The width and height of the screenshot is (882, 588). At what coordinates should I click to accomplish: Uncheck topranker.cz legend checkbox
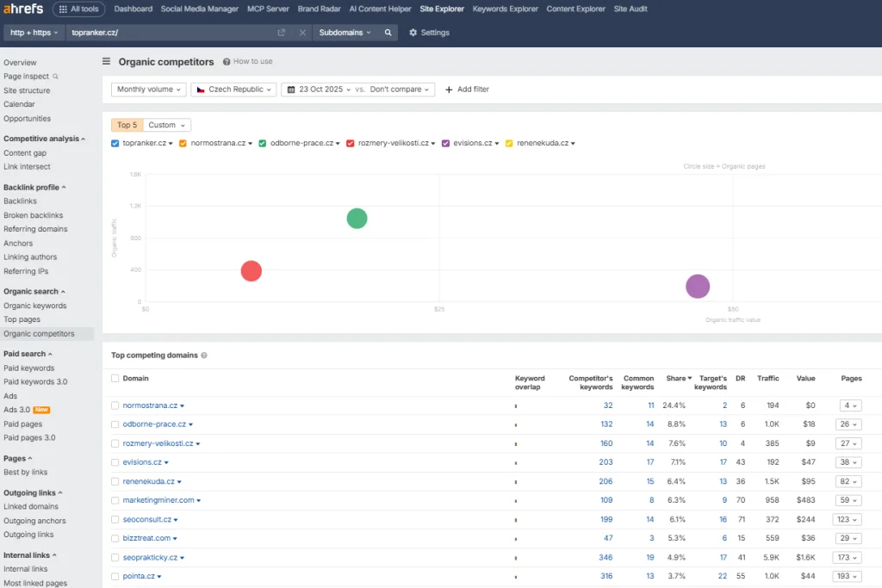[x=115, y=144]
